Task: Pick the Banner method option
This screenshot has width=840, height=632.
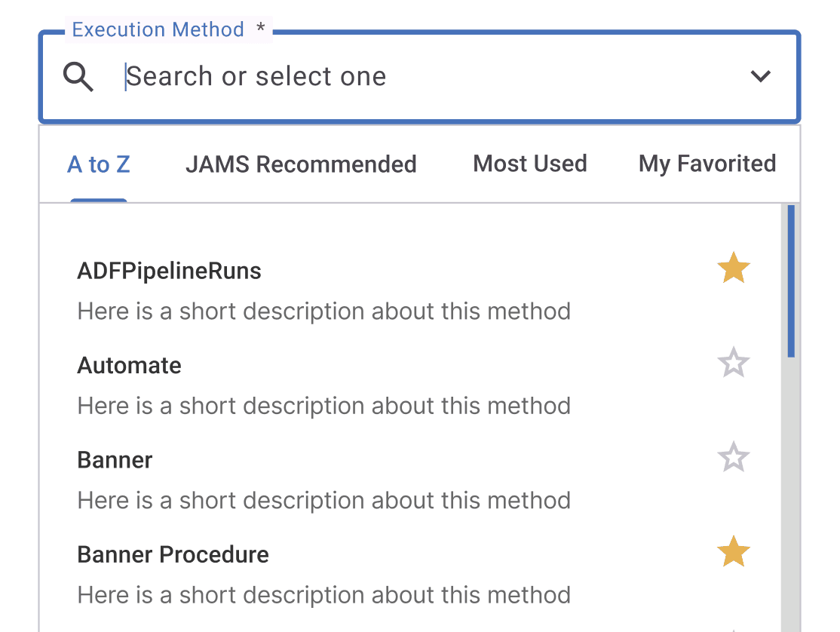Action: (x=115, y=460)
